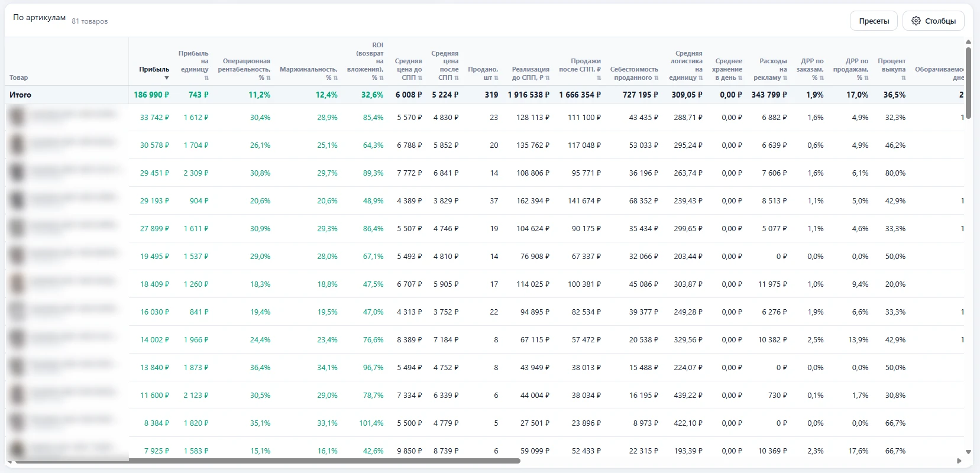Sort by Средняя цена до СПП icon
This screenshot has height=473, width=980.
(420, 78)
